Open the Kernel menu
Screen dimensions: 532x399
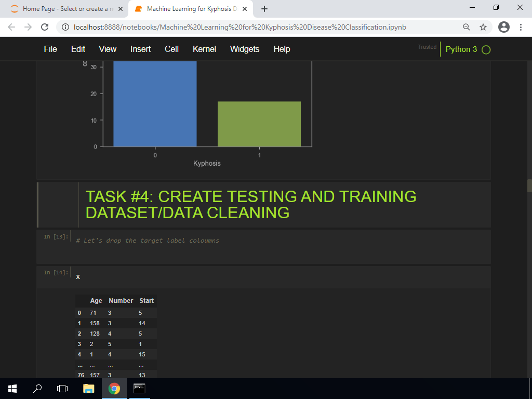(204, 49)
